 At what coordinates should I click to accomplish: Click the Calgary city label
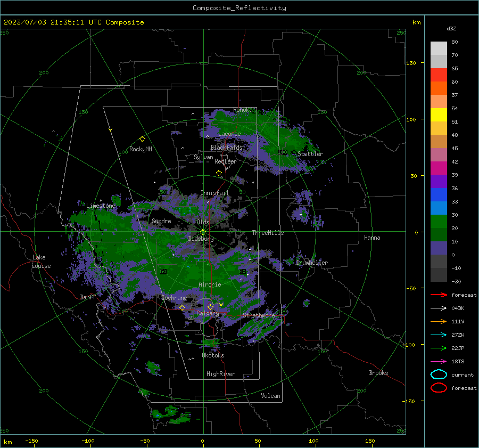pos(208,313)
